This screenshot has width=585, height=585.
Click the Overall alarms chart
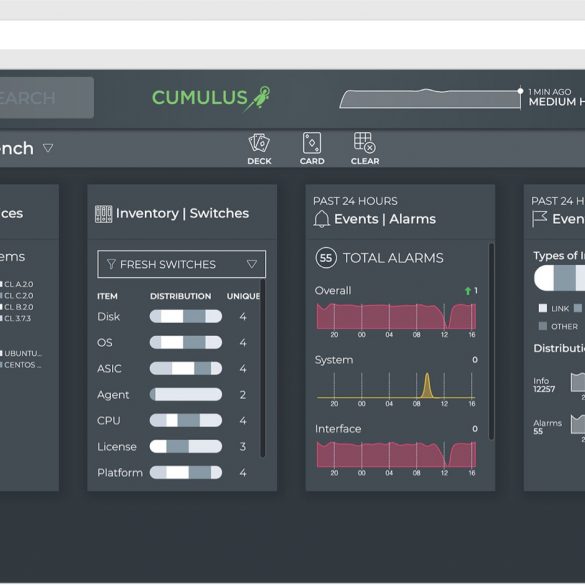(x=396, y=317)
